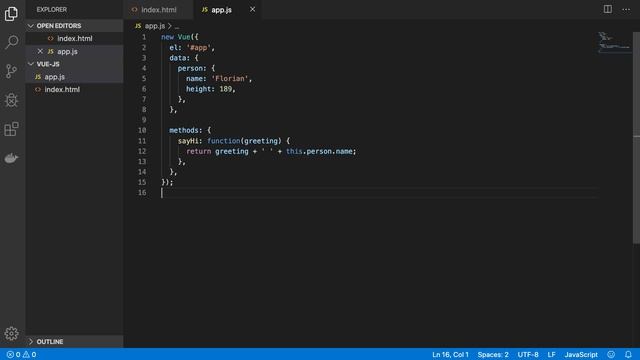Click the 'methods' property key
The height and width of the screenshot is (360, 640).
pos(184,130)
